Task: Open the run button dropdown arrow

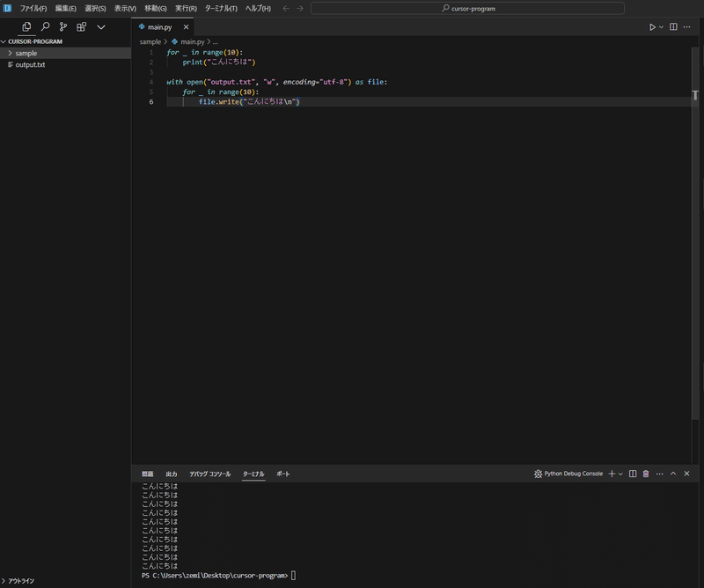Action: (661, 27)
